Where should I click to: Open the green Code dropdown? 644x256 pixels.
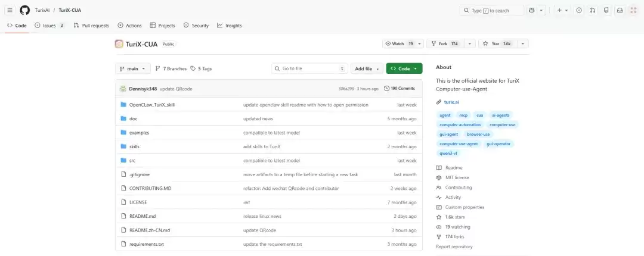(x=404, y=69)
